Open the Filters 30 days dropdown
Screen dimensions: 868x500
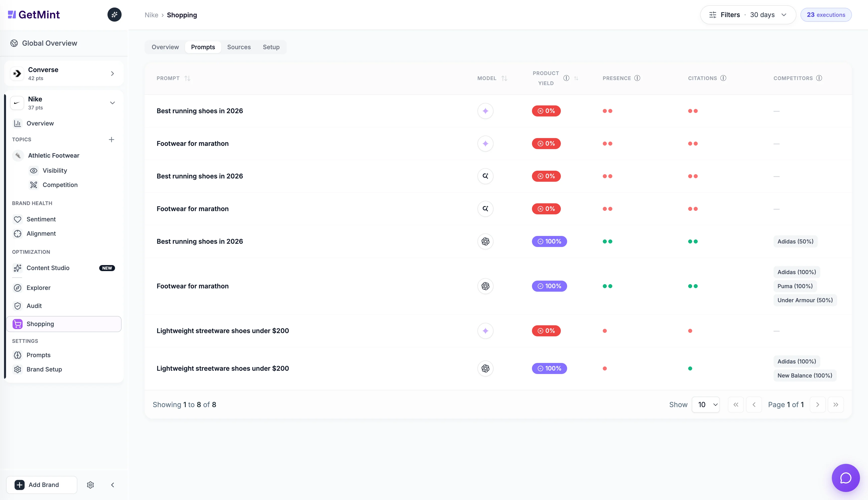(748, 15)
